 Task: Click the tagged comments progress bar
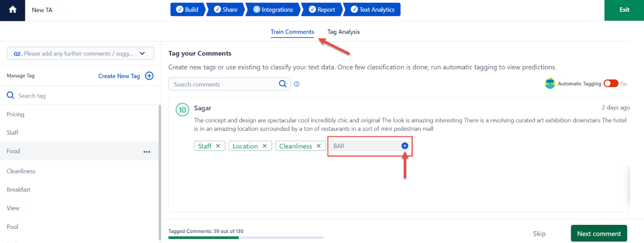(x=246, y=238)
